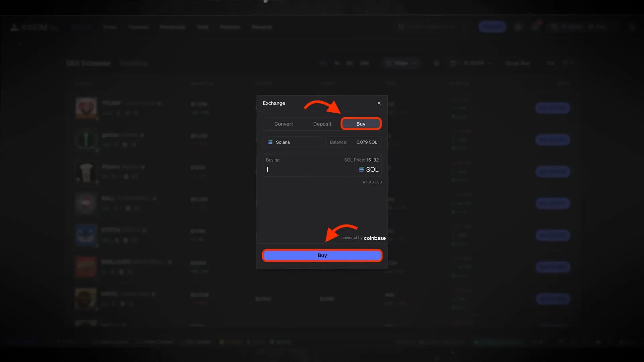Click the blue Buy button at modal bottom
This screenshot has height=362, width=644.
[322, 255]
